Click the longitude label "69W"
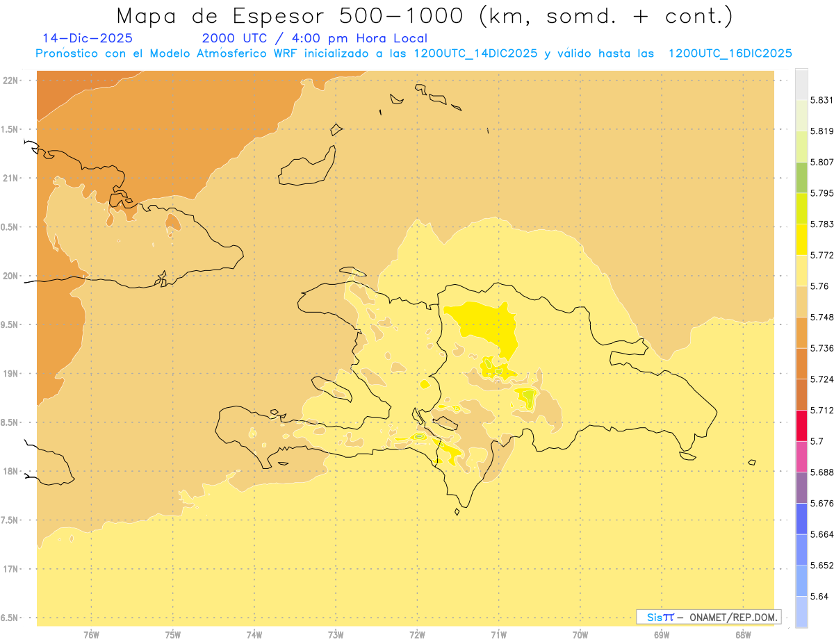The height and width of the screenshot is (644, 834). click(x=662, y=635)
